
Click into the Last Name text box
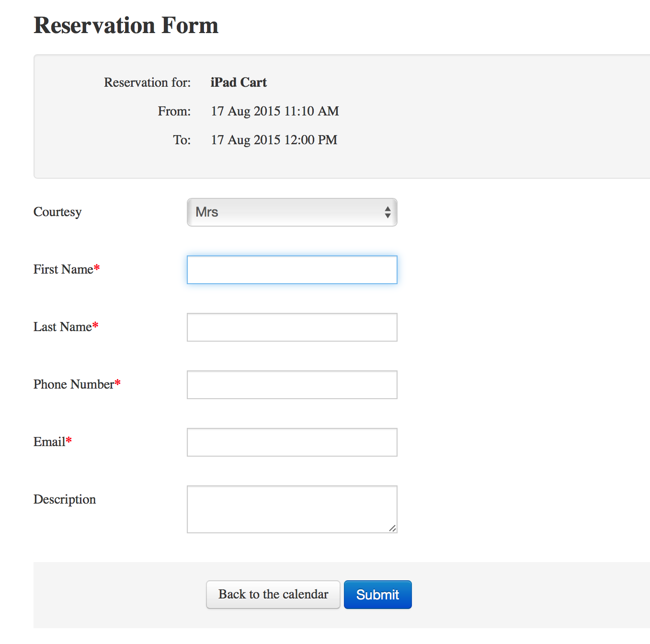click(x=292, y=327)
